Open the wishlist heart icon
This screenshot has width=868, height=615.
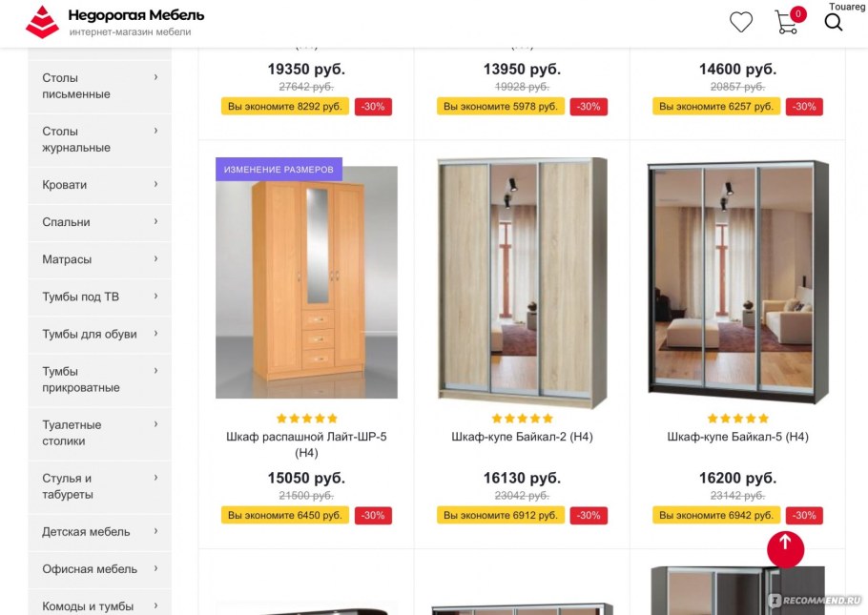[741, 22]
